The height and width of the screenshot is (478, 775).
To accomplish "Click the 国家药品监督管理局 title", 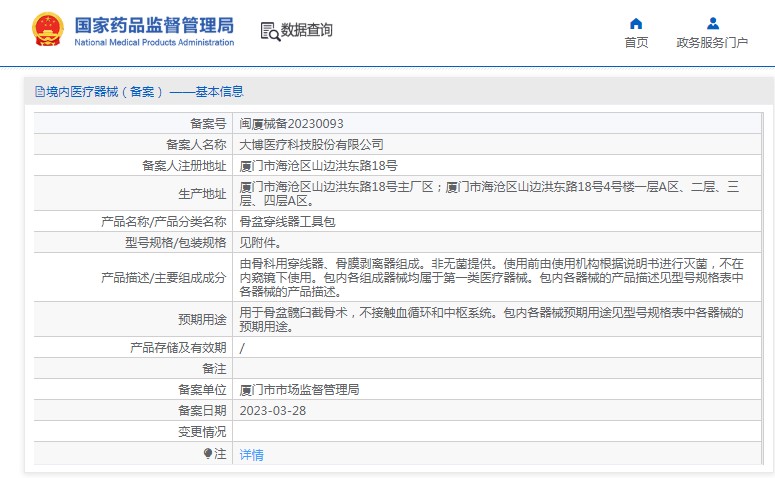I will pos(154,25).
